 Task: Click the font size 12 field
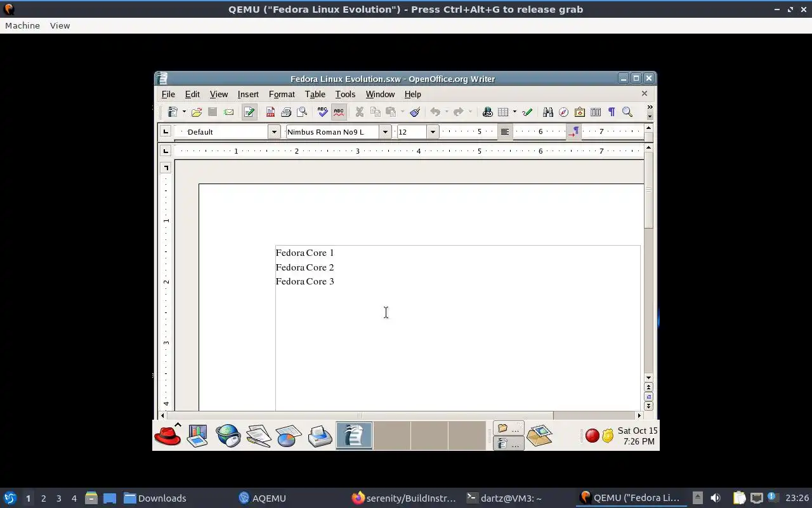pos(412,132)
